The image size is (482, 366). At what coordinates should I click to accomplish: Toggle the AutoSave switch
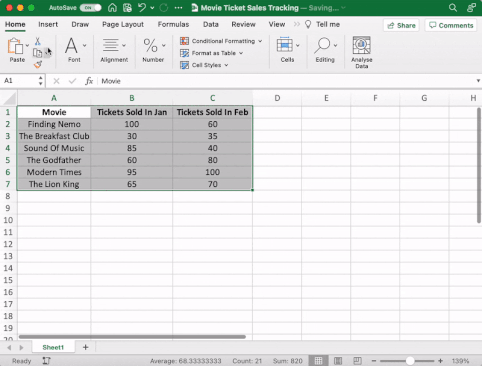point(90,8)
